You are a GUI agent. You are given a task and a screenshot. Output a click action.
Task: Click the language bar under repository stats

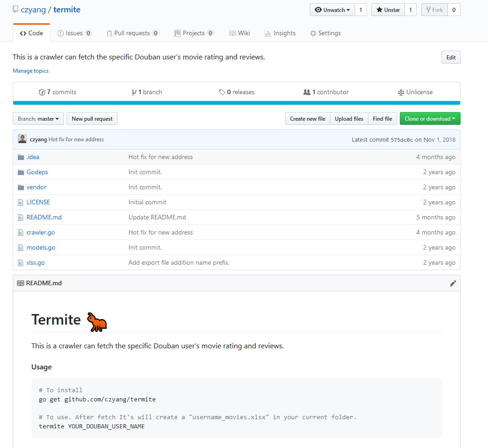[x=236, y=103]
